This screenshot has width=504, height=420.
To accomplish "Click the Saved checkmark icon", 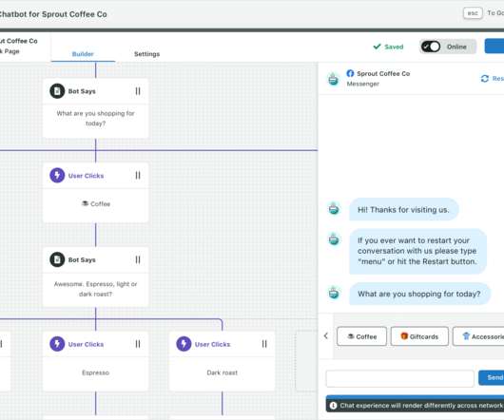I will [x=377, y=47].
